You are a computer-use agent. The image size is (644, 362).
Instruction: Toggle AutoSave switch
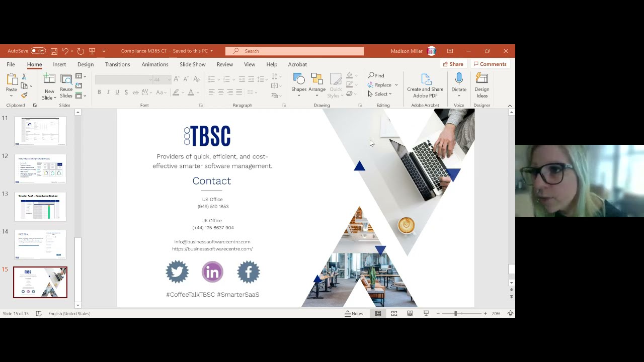click(x=38, y=51)
